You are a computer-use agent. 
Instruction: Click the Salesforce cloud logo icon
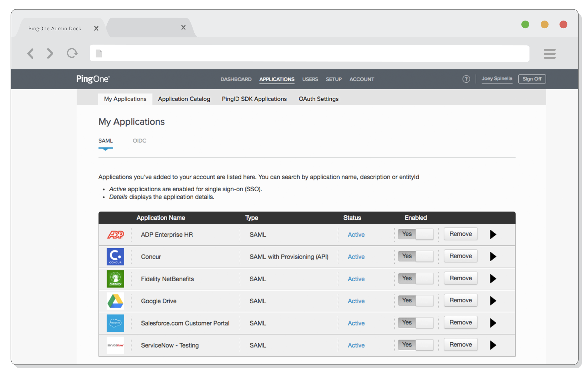click(115, 323)
